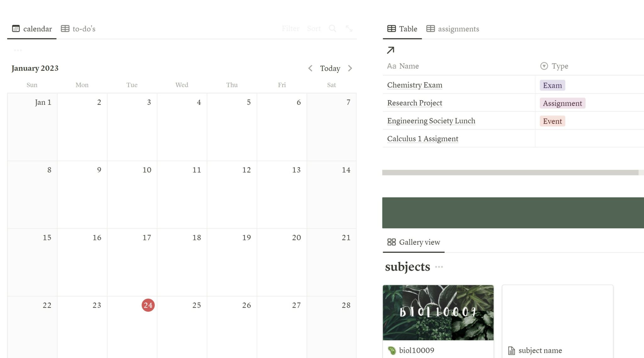Click the Today button
This screenshot has height=358, width=644.
point(330,68)
